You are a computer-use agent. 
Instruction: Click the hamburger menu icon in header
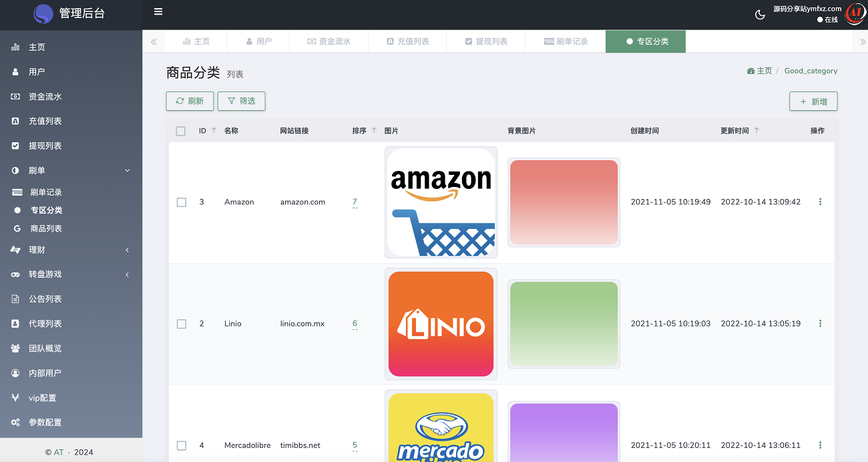pos(158,12)
